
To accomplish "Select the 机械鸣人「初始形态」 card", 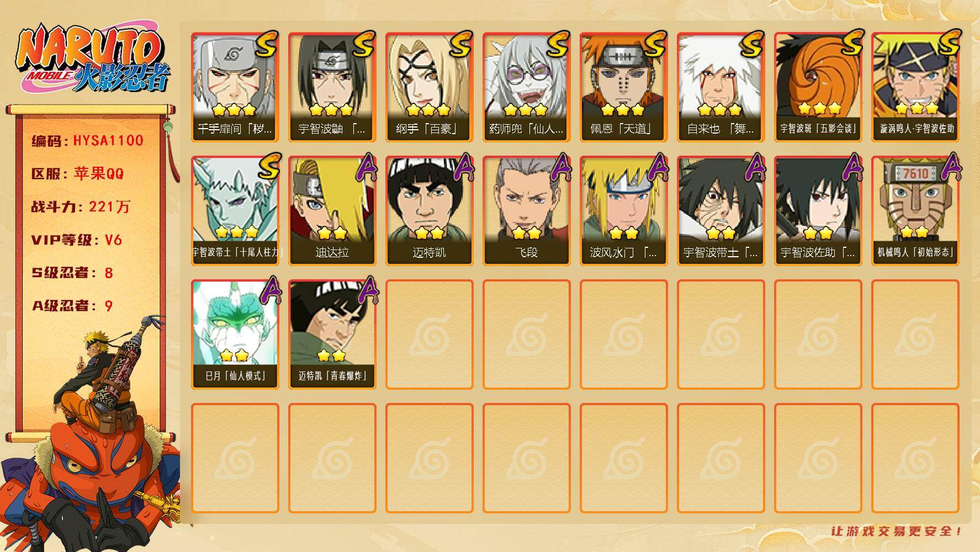I will click(x=915, y=211).
